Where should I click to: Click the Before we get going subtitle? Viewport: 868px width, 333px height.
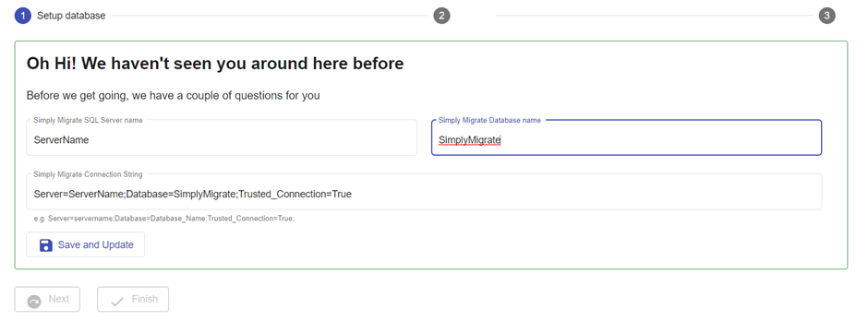point(174,96)
